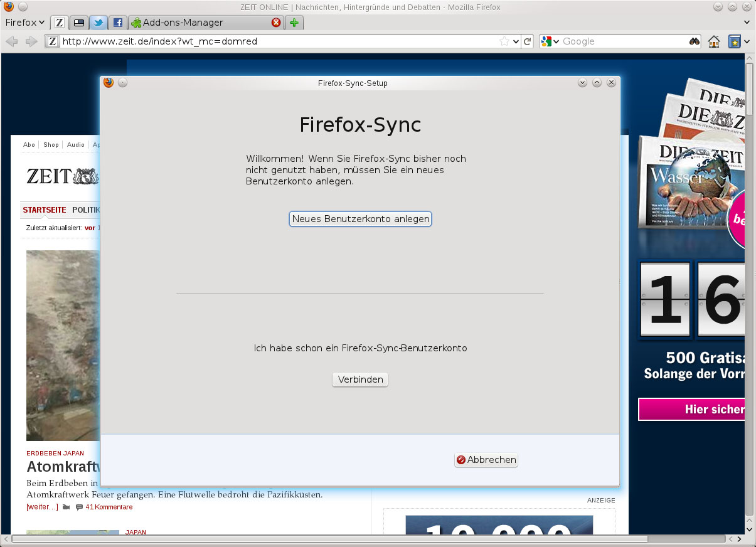Click the Neues Benutzerkonto anlegen button
756x547 pixels.
[x=359, y=218]
